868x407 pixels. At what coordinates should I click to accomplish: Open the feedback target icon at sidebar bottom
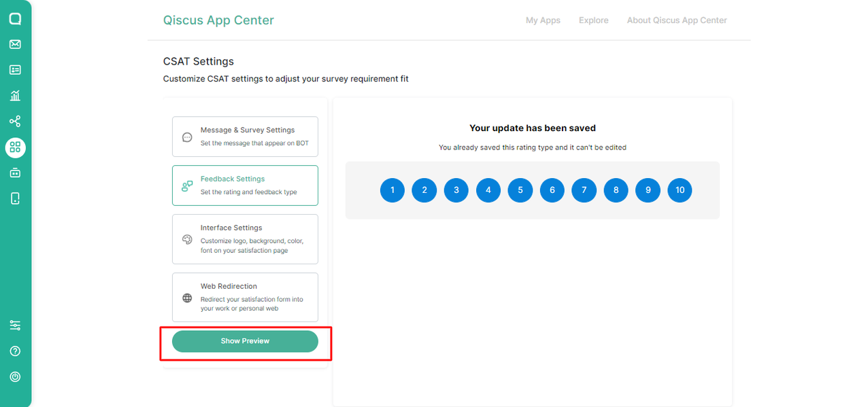[x=15, y=376]
